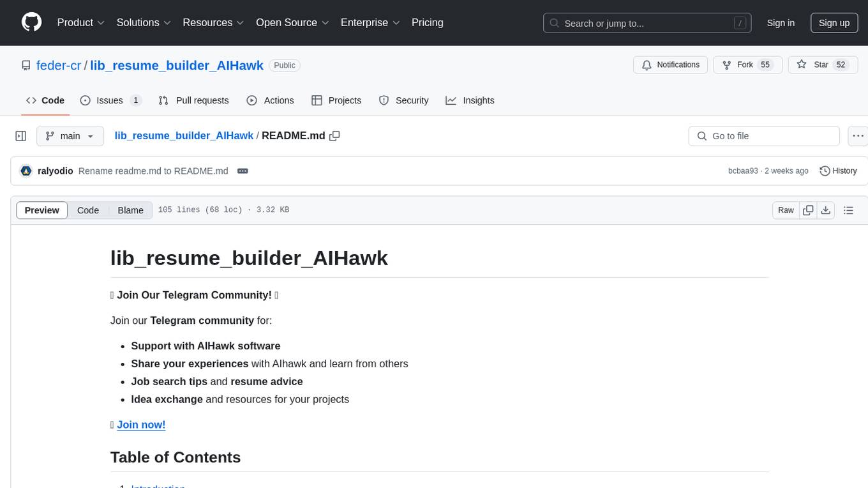Screen dimensions: 868x488
Task: Open the Actions tab
Action: point(270,100)
